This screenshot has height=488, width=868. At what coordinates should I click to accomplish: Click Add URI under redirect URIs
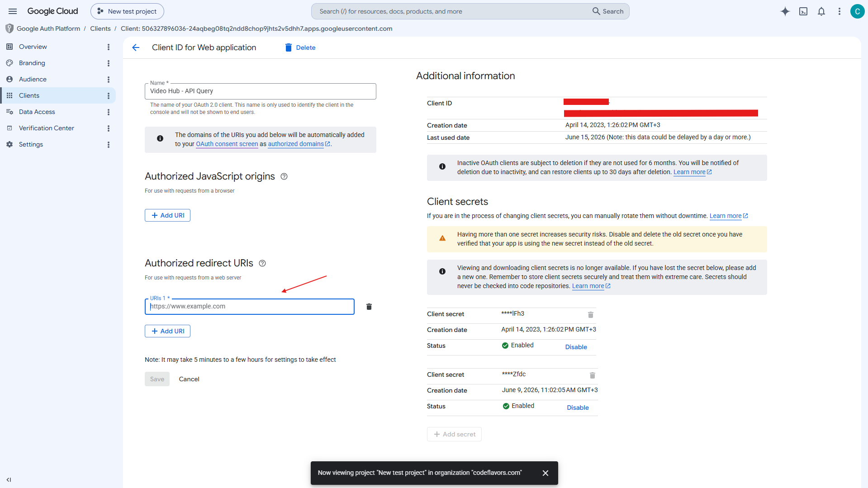[167, 331]
